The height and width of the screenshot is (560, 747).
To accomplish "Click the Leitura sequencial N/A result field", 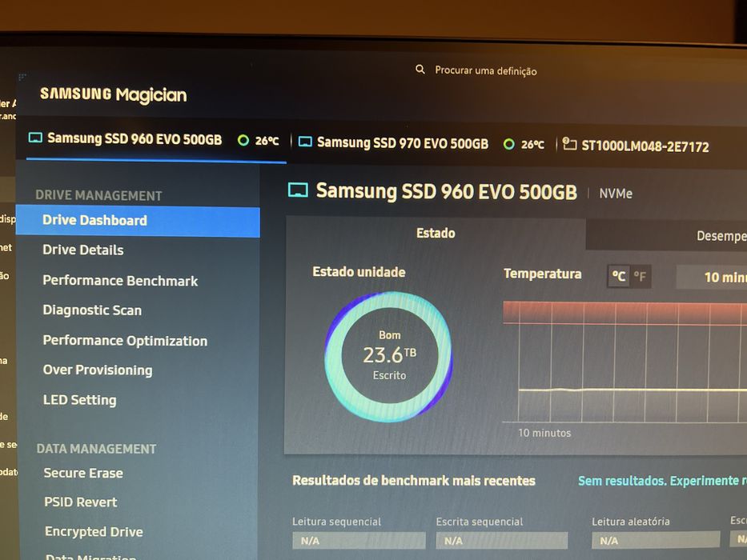I will coord(359,541).
